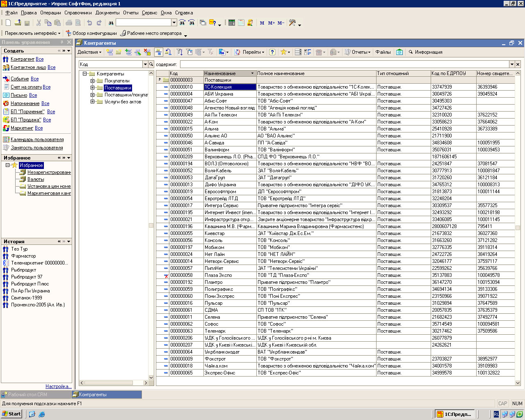The image size is (525, 420).
Task: Click the Настройка... link at panel bottom
Action: pyautogui.click(x=59, y=386)
